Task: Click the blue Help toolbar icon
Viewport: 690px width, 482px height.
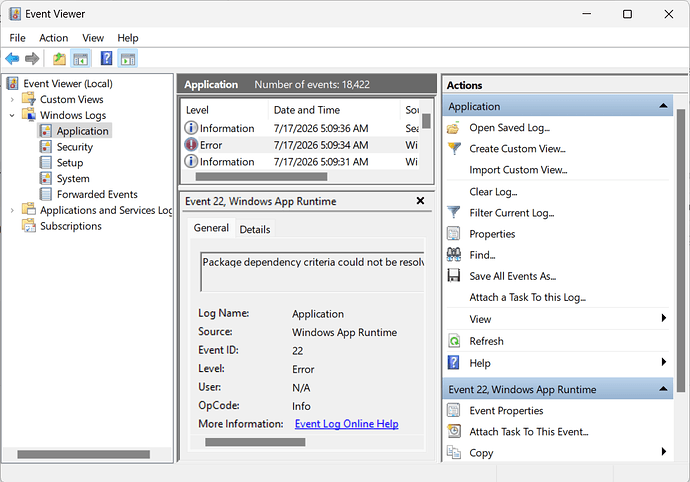Action: point(106,59)
